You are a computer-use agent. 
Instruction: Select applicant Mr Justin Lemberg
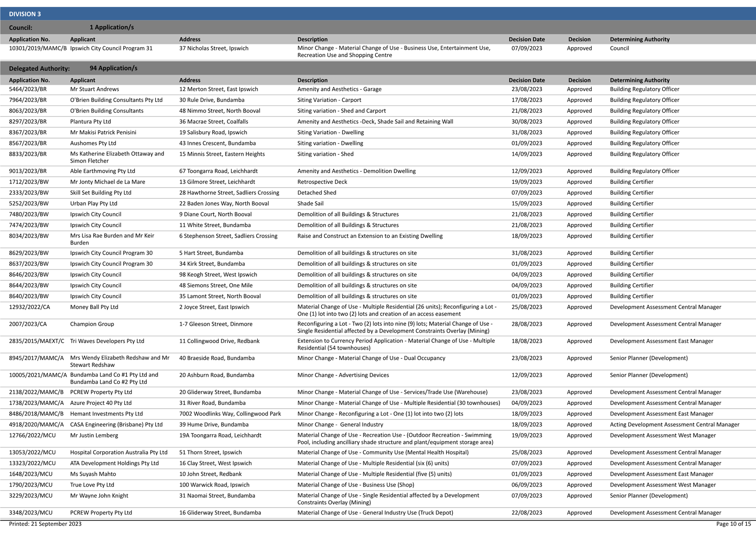coord(94,436)
